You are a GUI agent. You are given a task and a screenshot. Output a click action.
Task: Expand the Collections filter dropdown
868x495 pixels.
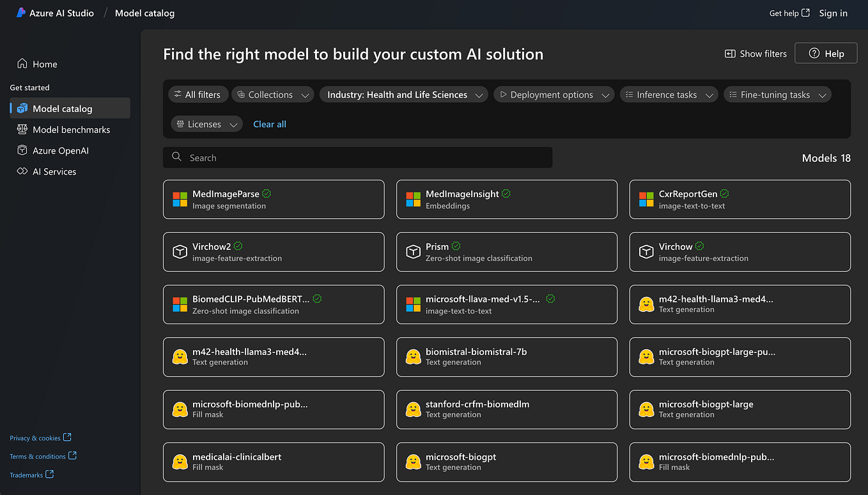click(x=273, y=95)
